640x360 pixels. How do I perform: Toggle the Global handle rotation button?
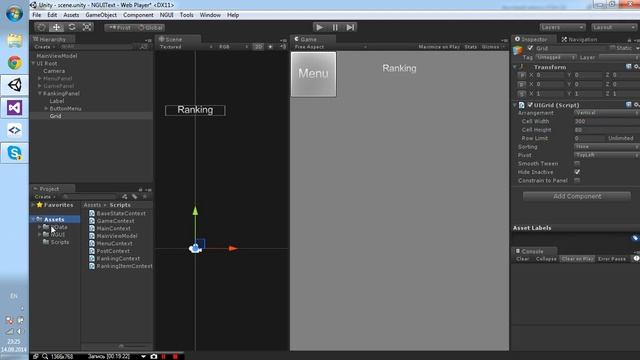coord(150,28)
